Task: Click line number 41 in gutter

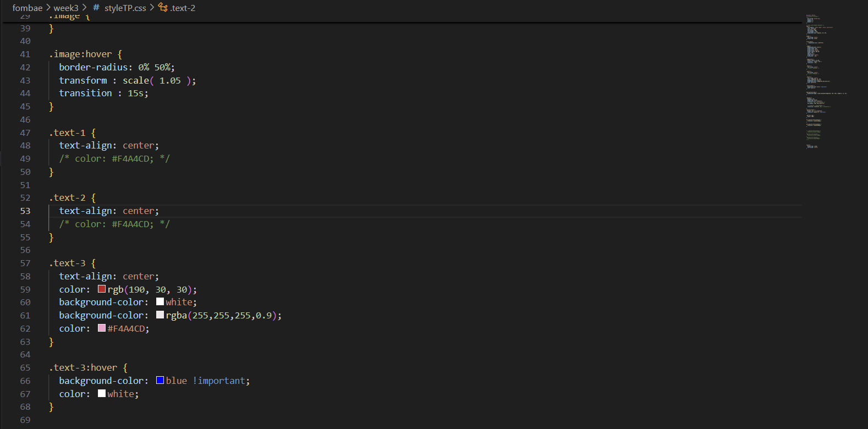Action: coord(25,54)
